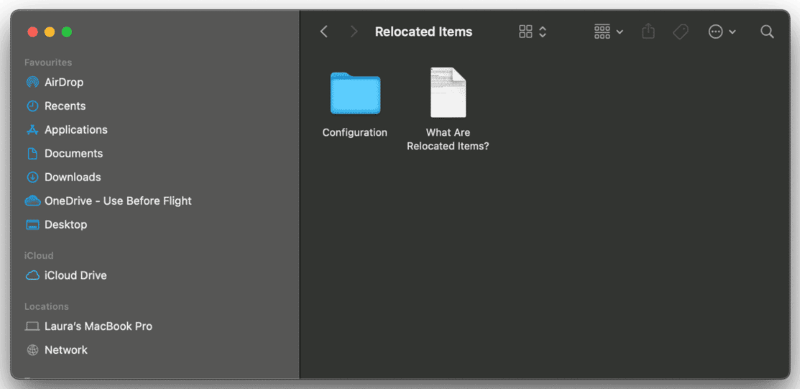
Task: Click the iCloud section header
Action: (x=39, y=256)
